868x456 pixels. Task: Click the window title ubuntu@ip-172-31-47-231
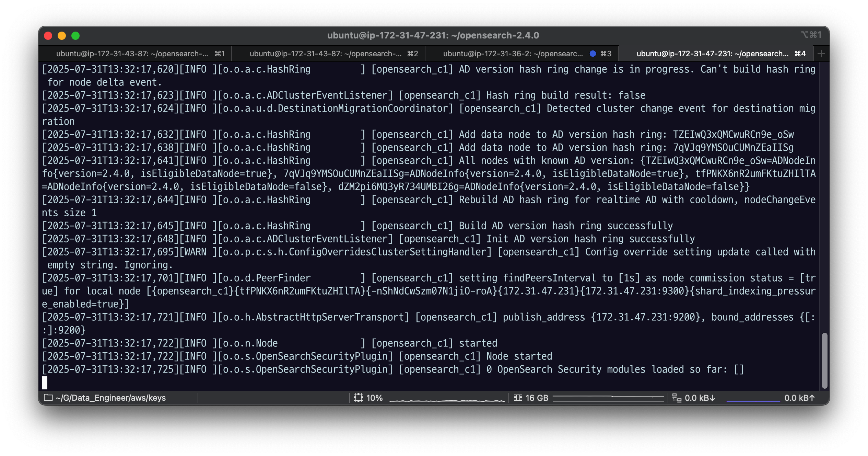point(433,35)
